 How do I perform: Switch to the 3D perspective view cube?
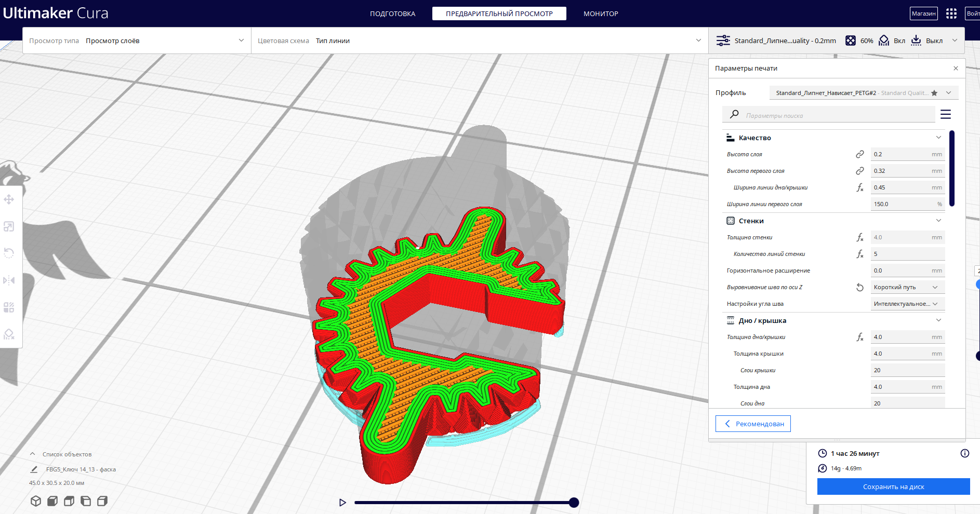pos(36,501)
